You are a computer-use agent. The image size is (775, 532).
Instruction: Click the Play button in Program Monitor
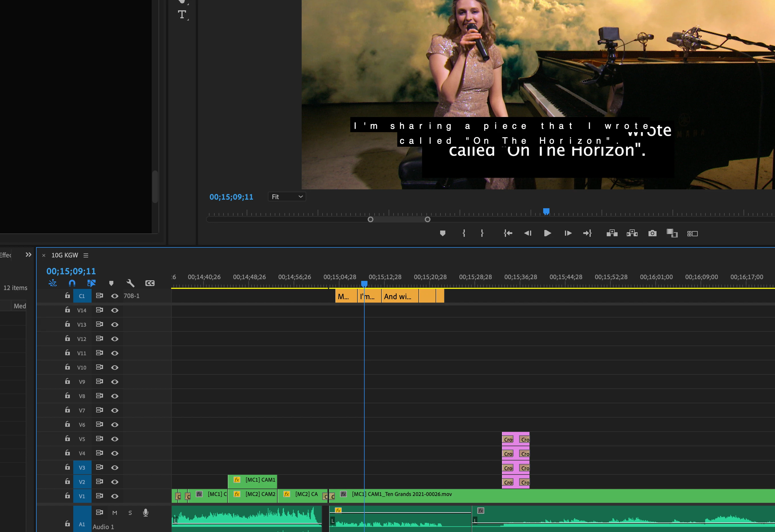[547, 233]
